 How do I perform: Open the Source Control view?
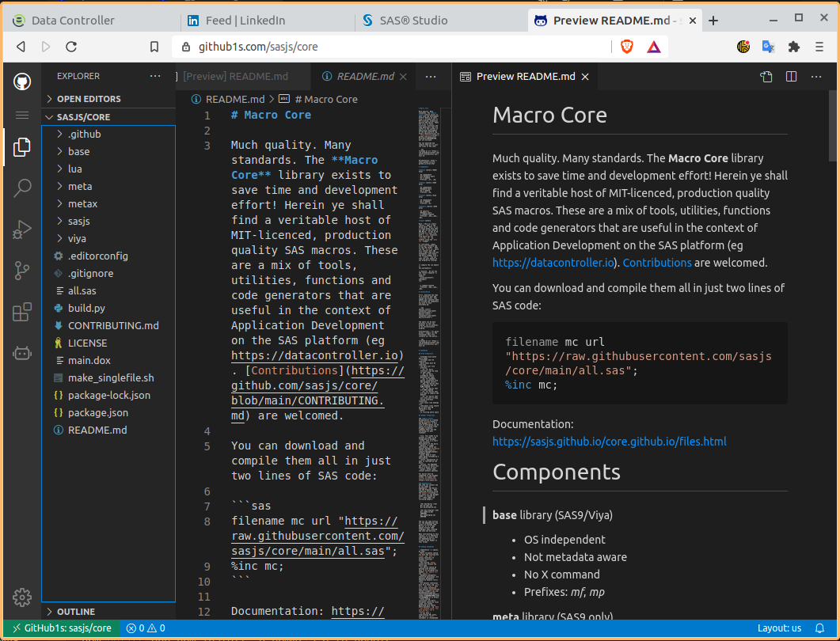tap(22, 271)
